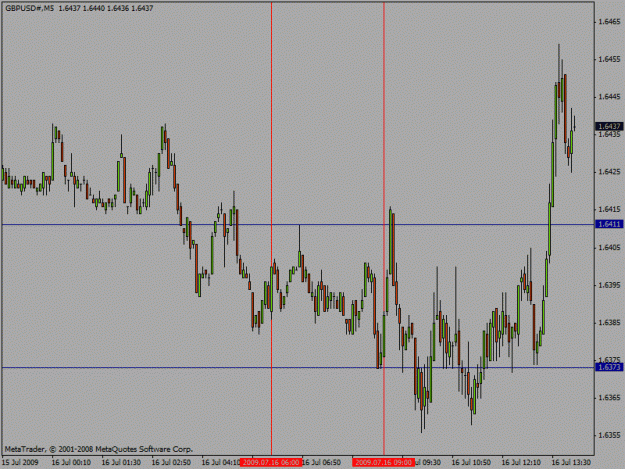Click the 1.6385 price scale value
This screenshot has height=469, width=625.
click(x=609, y=322)
